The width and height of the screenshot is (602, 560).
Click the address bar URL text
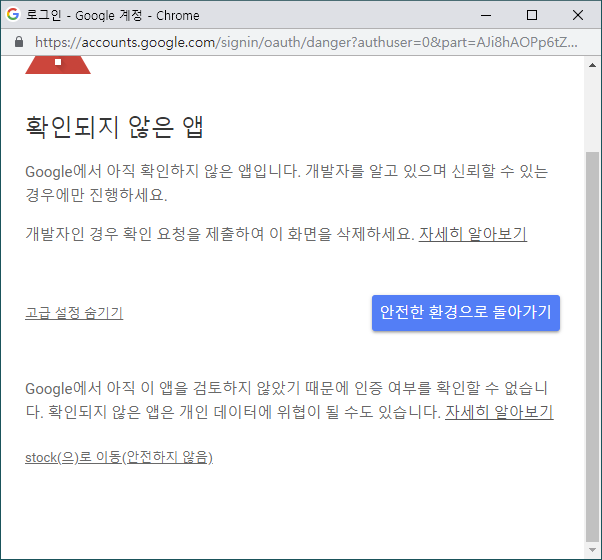[306, 42]
